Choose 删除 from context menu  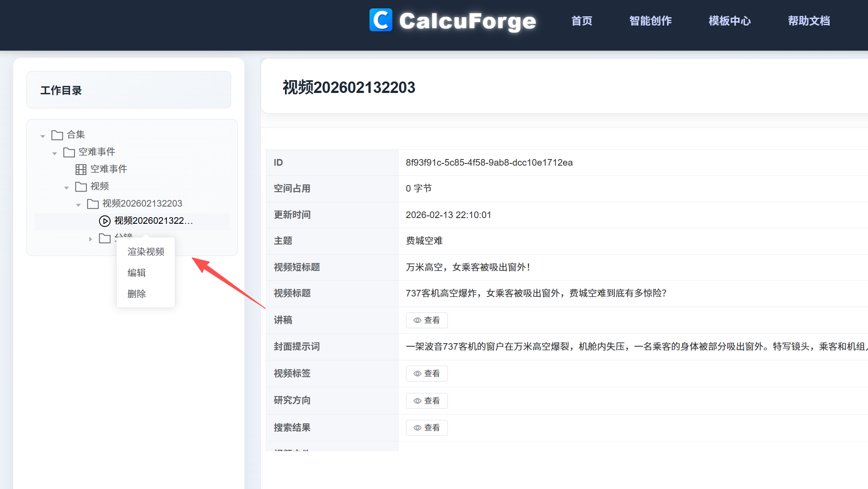tap(137, 294)
